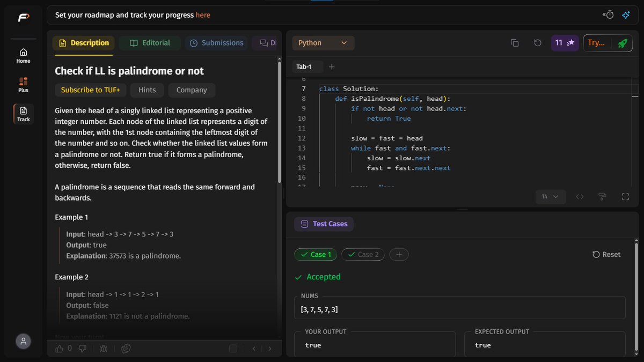644x362 pixels.
Task: Go to the previous problem arrow
Action: [x=254, y=349]
